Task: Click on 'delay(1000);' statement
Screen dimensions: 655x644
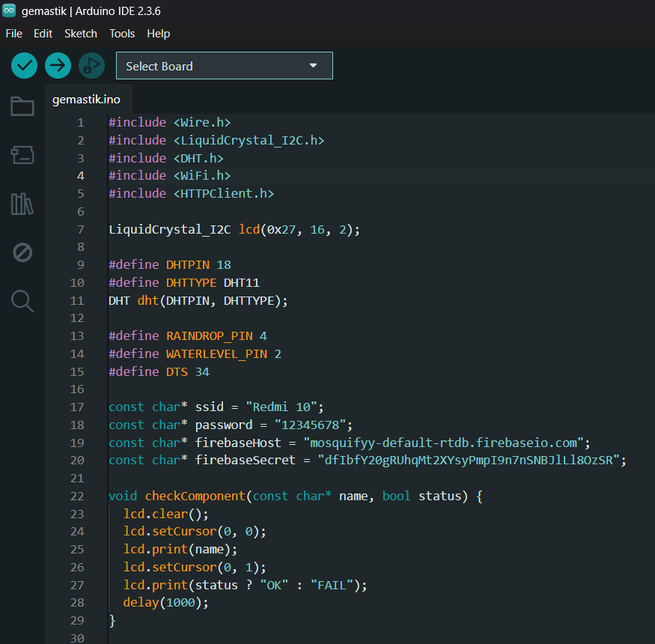Action: (x=166, y=603)
